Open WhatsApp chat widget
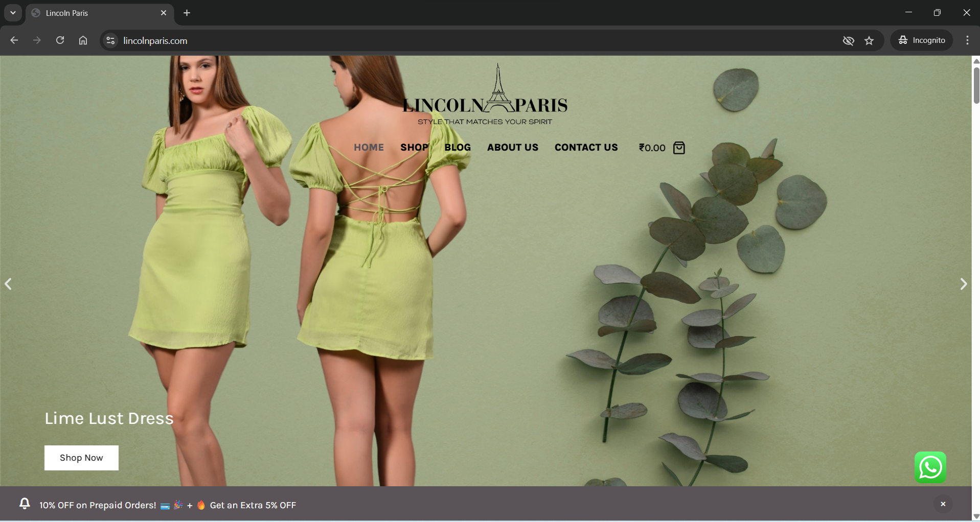Screen dimensions: 980x522 [930, 467]
